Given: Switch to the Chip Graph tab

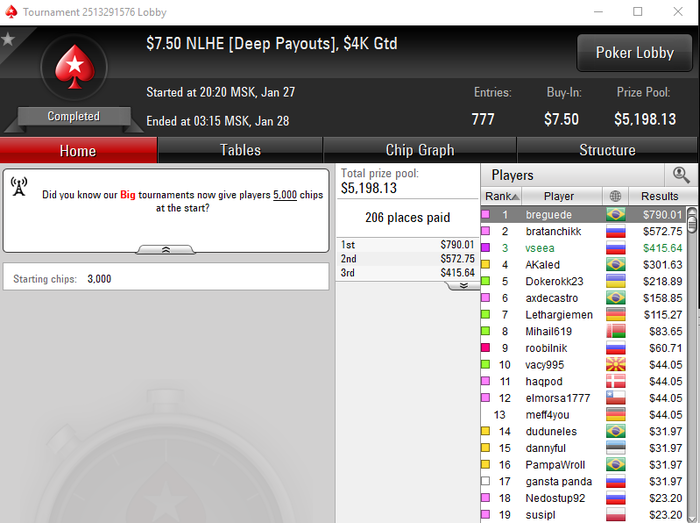Looking at the screenshot, I should (420, 150).
